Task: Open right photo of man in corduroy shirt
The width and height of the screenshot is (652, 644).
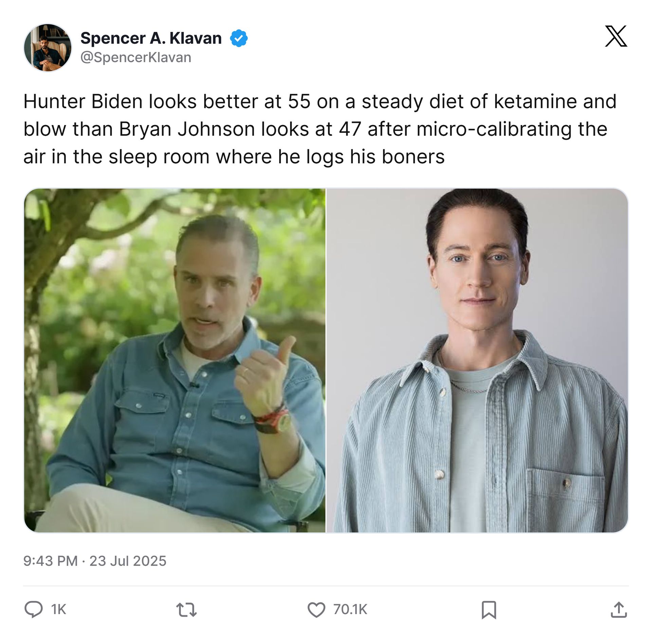Action: 477,360
